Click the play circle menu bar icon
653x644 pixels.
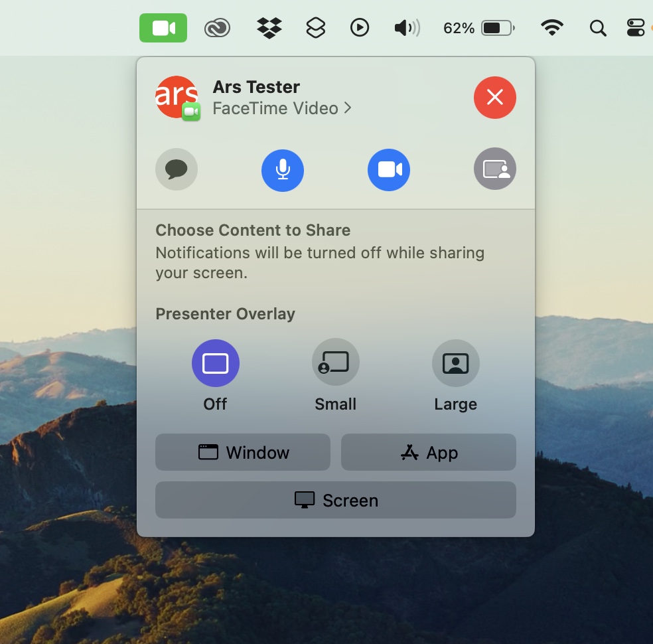(360, 28)
